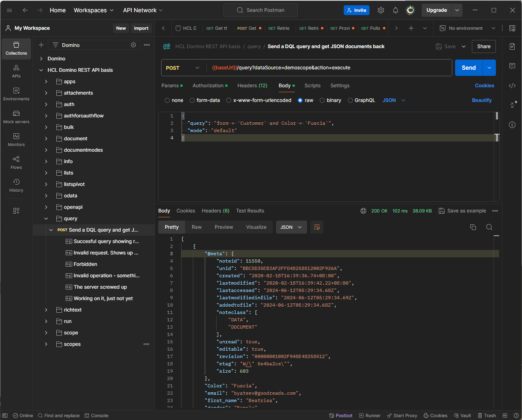
Task: Click the Beautify link
Action: [x=482, y=100]
